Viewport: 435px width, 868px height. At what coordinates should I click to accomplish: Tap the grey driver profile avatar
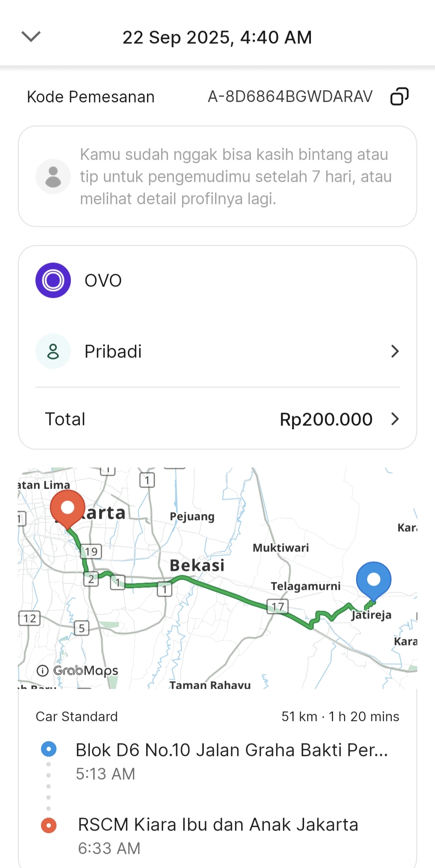53,176
